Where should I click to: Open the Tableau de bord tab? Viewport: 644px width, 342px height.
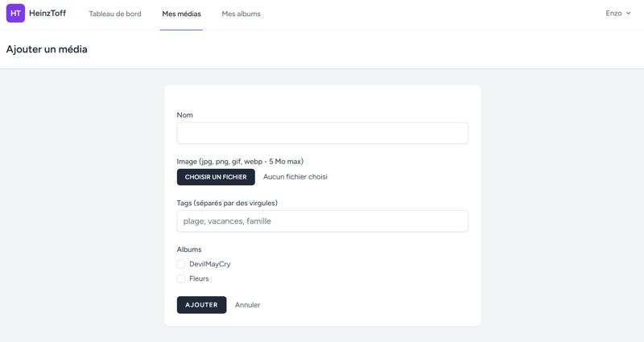pos(115,14)
